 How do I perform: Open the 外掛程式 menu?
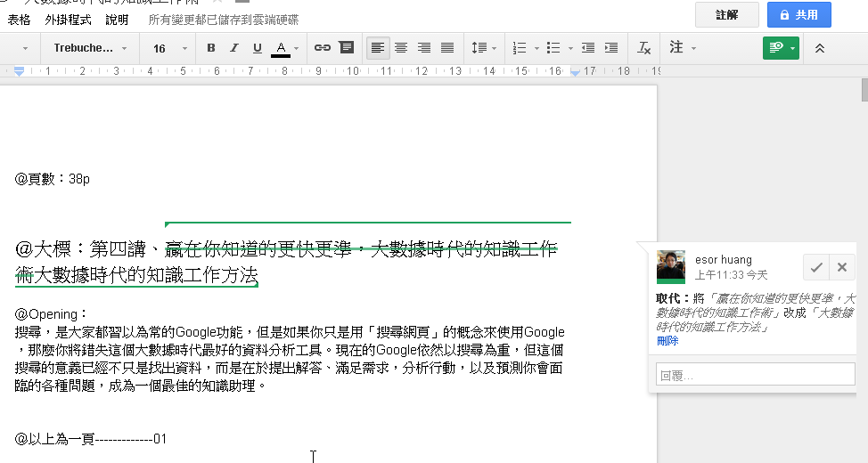click(68, 20)
